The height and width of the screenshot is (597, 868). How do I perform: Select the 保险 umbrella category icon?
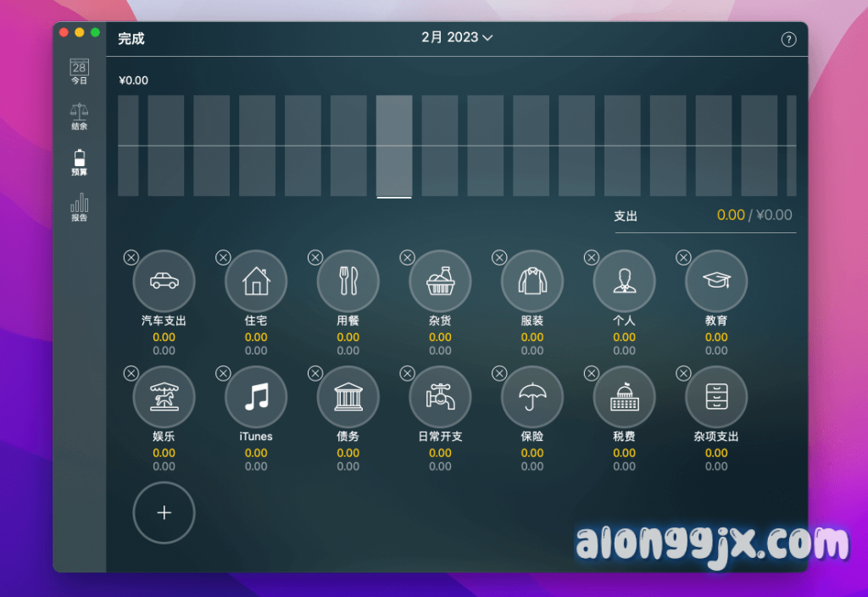tap(532, 397)
